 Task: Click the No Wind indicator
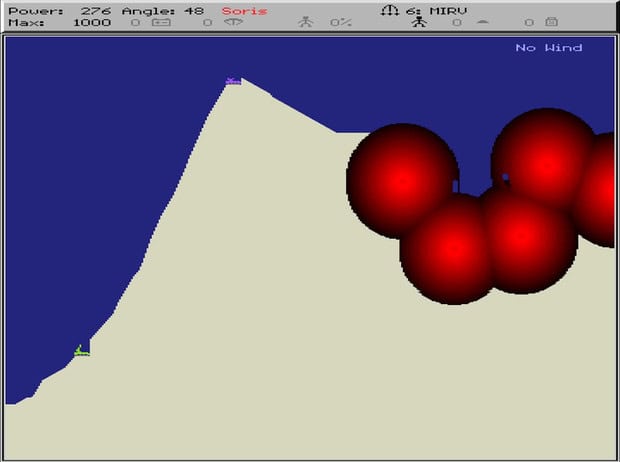(x=548, y=47)
